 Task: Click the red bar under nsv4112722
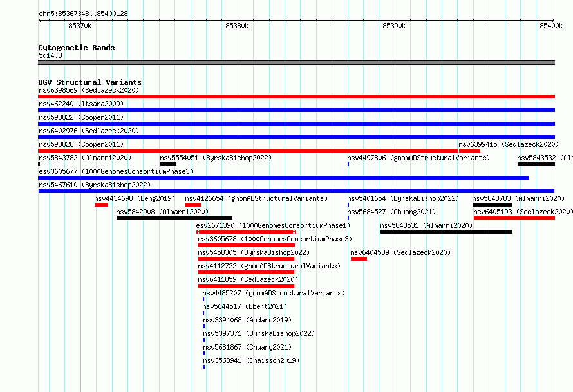pyautogui.click(x=246, y=272)
